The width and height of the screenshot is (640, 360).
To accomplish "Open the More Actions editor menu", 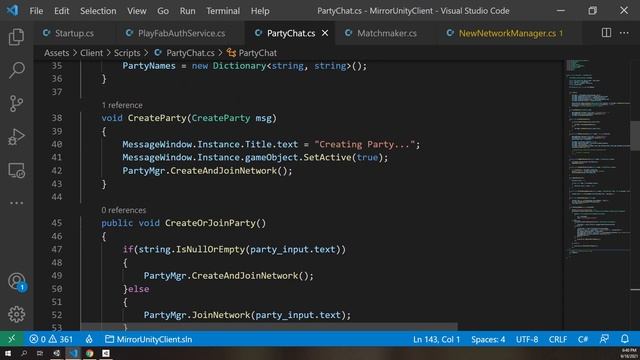I will pos(624,33).
